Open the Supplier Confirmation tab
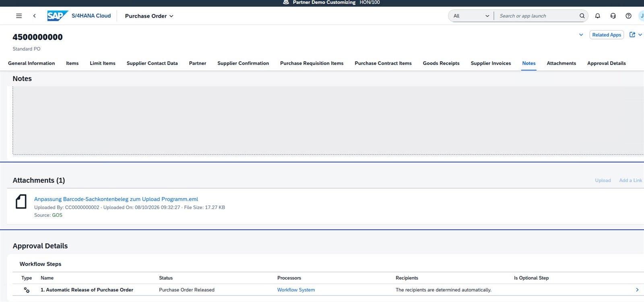 (243, 64)
